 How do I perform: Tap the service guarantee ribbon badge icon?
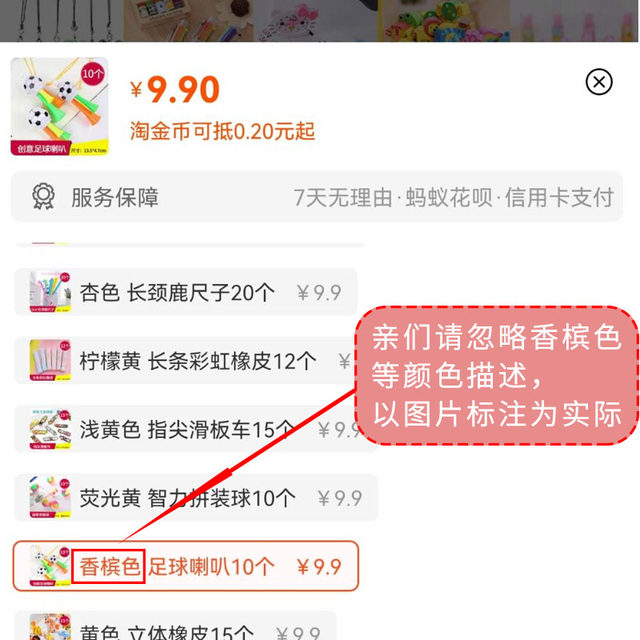(x=43, y=196)
